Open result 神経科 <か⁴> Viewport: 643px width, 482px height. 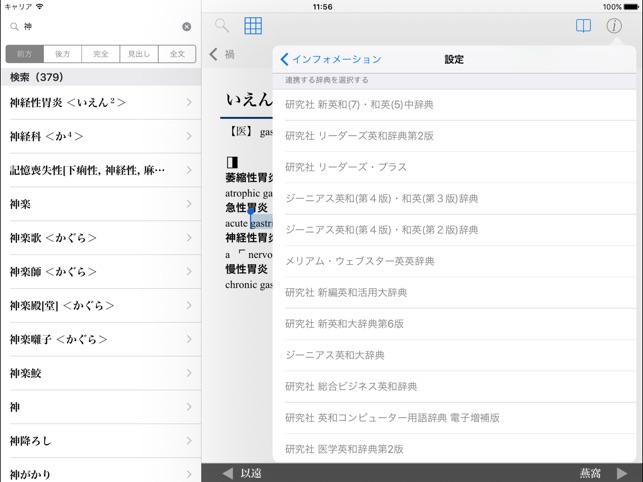coord(101,136)
